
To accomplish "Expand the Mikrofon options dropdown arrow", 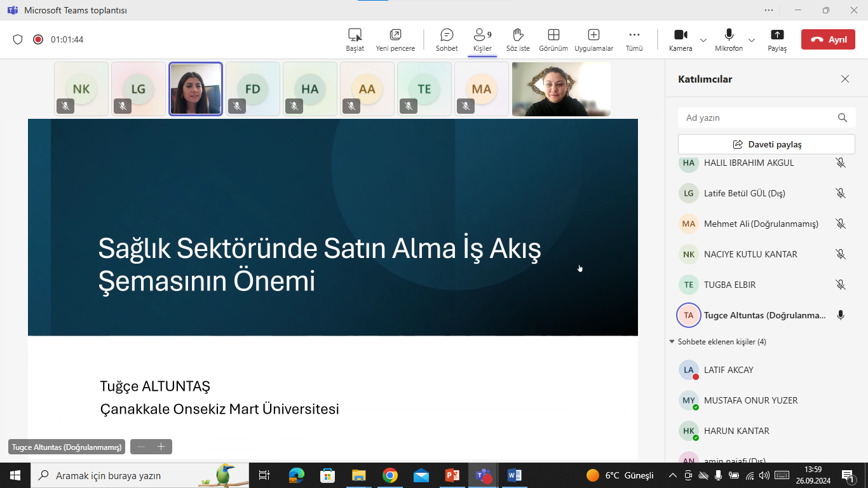I will [752, 40].
